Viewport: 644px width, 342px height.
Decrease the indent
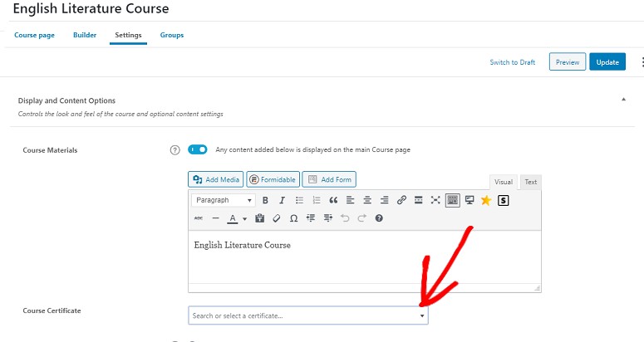tap(311, 218)
